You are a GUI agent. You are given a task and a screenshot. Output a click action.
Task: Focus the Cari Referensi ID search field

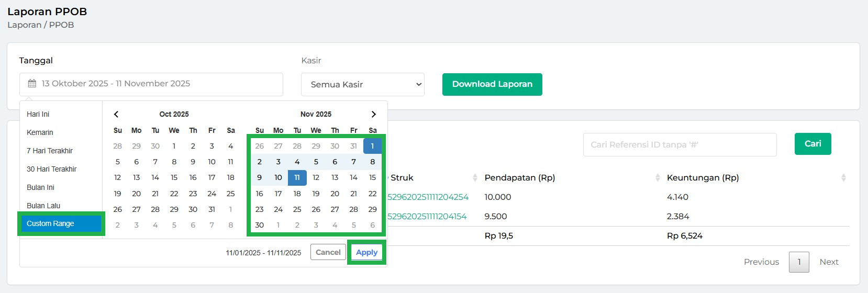(679, 144)
